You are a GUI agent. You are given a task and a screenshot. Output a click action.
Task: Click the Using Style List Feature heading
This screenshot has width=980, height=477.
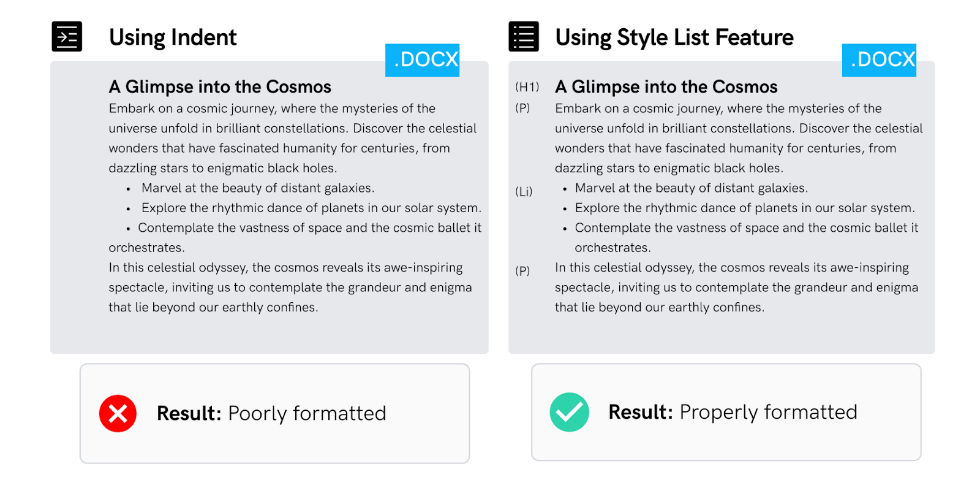(x=674, y=37)
